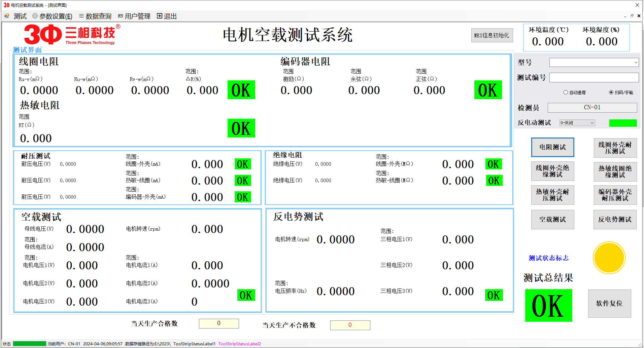
Task: Select the 扫码/手输 radio button
Action: click(x=611, y=92)
